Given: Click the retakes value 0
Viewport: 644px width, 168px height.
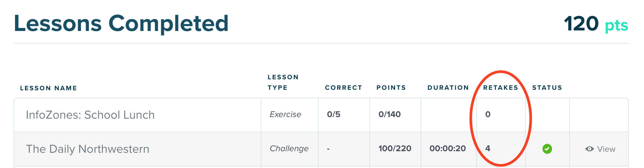Looking at the screenshot, I should tap(488, 114).
